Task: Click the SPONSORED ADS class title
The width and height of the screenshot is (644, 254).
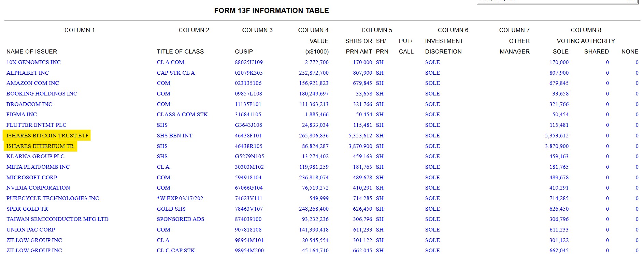Action: 181,219
